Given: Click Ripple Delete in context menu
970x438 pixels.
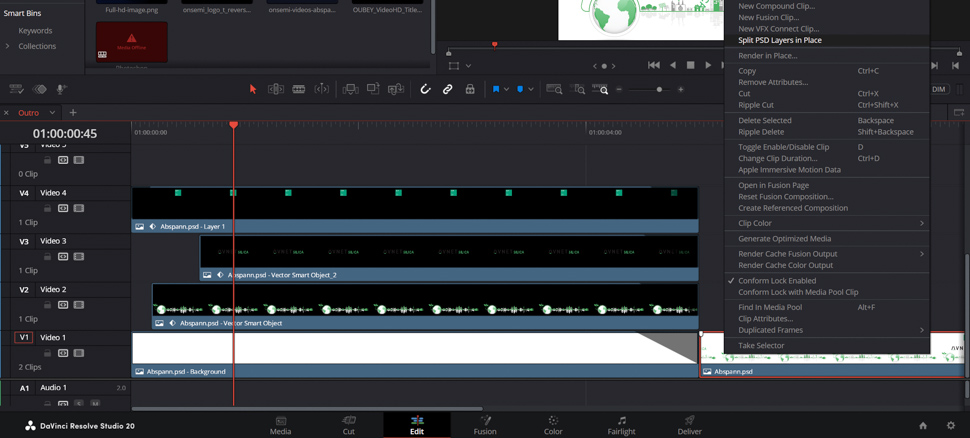Looking at the screenshot, I should tap(761, 132).
